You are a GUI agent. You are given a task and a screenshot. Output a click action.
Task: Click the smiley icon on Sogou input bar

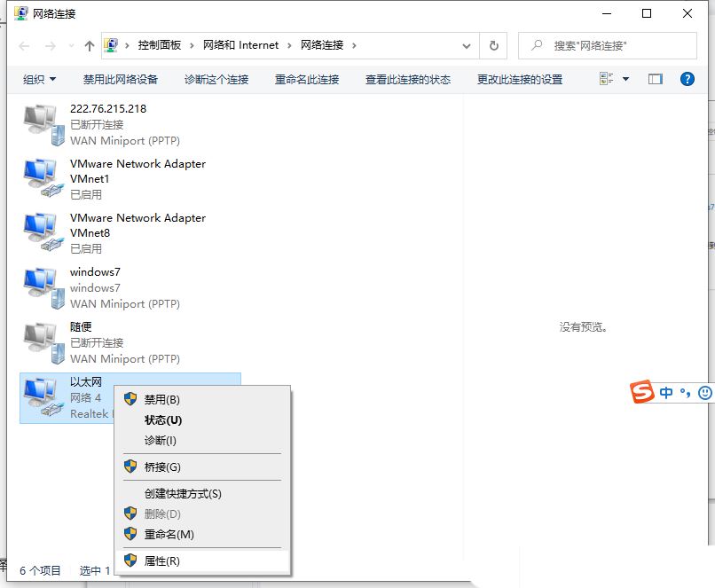coord(704,391)
